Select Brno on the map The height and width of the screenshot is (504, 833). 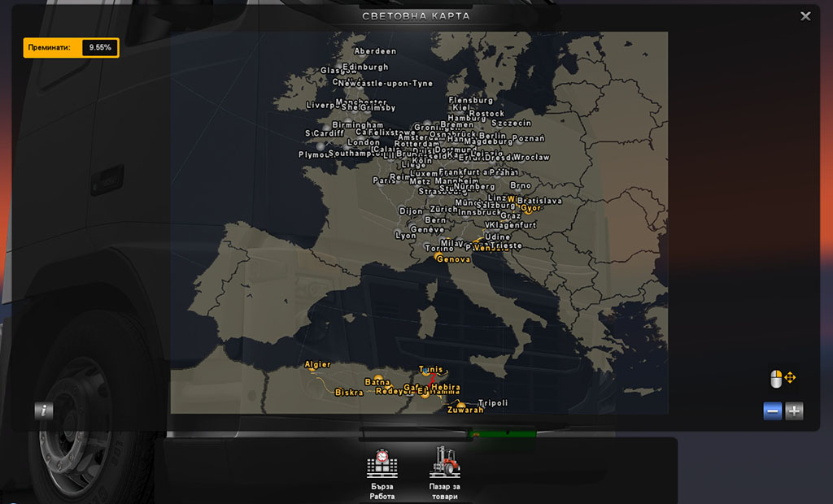pos(521,185)
